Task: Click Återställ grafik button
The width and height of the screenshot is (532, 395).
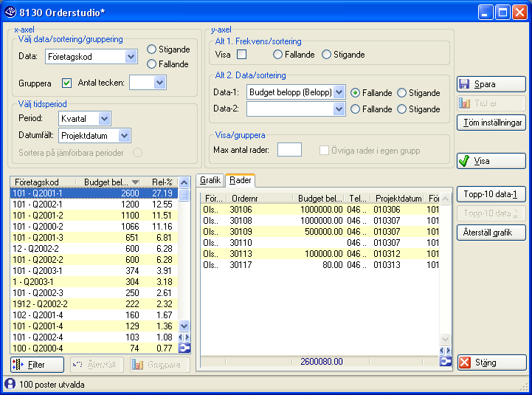Action: 491,233
